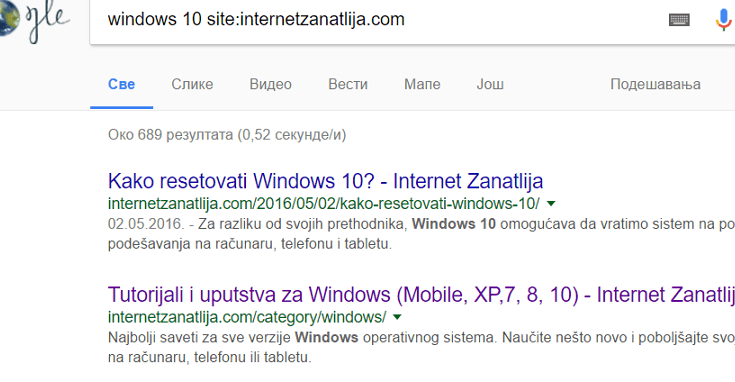The height and width of the screenshot is (382, 735).
Task: Click the kako-resetovati-windows-10 green URL
Action: tap(323, 203)
